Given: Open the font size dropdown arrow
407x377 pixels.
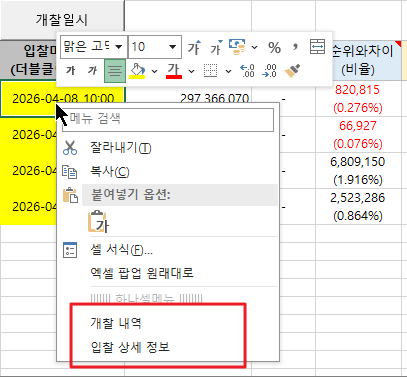Looking at the screenshot, I should tap(172, 47).
